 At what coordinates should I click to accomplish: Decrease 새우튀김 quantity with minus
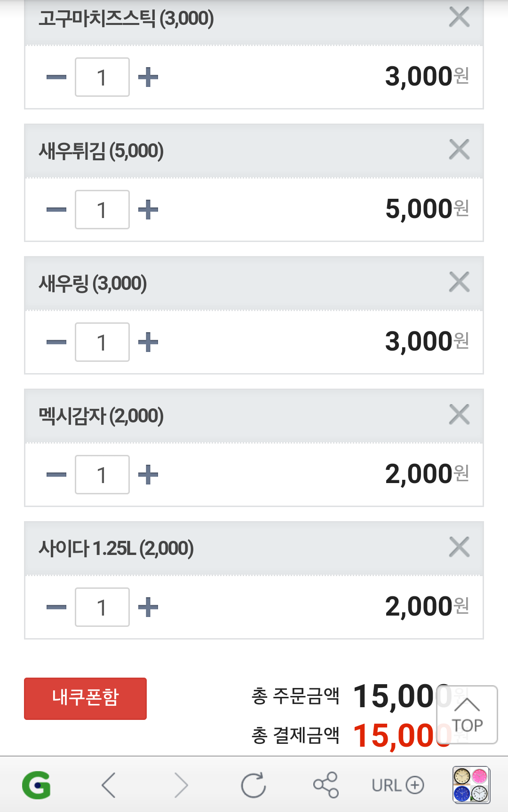pyautogui.click(x=56, y=210)
